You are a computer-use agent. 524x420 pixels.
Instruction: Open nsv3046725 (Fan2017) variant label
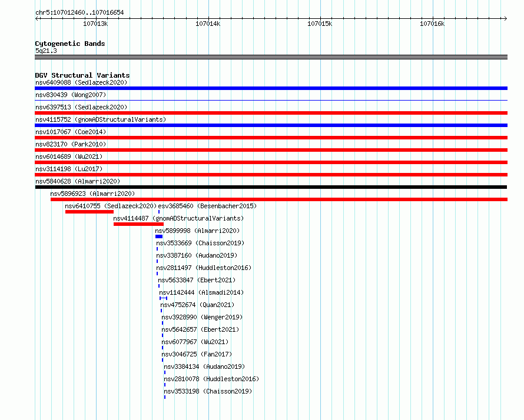tap(197, 354)
